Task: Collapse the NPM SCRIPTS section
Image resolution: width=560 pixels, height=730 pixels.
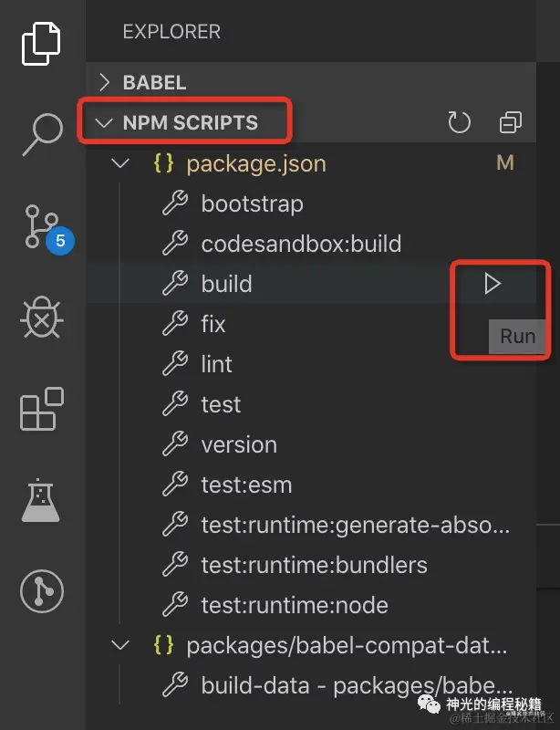Action: [x=190, y=122]
